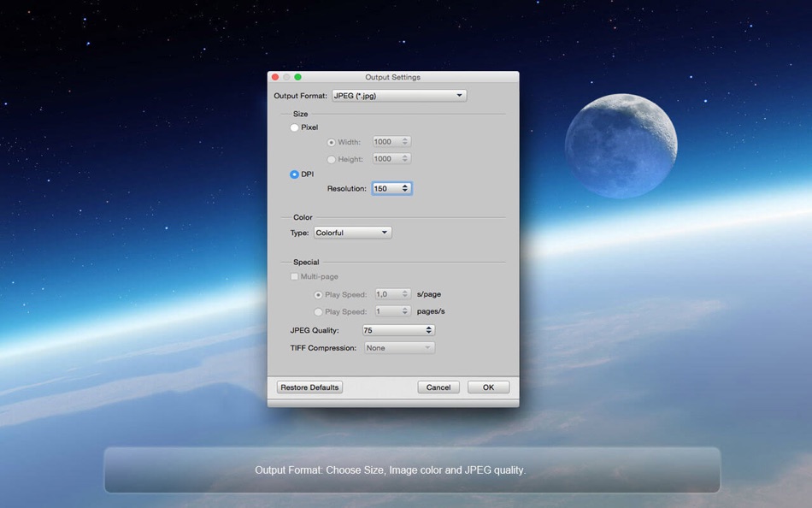This screenshot has height=508, width=812.
Task: Click the Width stepper arrows
Action: pyautogui.click(x=405, y=141)
